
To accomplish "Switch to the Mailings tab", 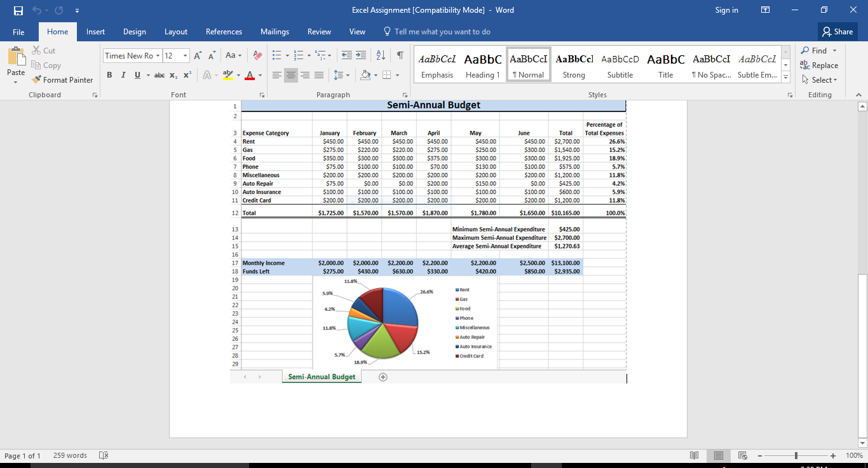I will (x=275, y=32).
